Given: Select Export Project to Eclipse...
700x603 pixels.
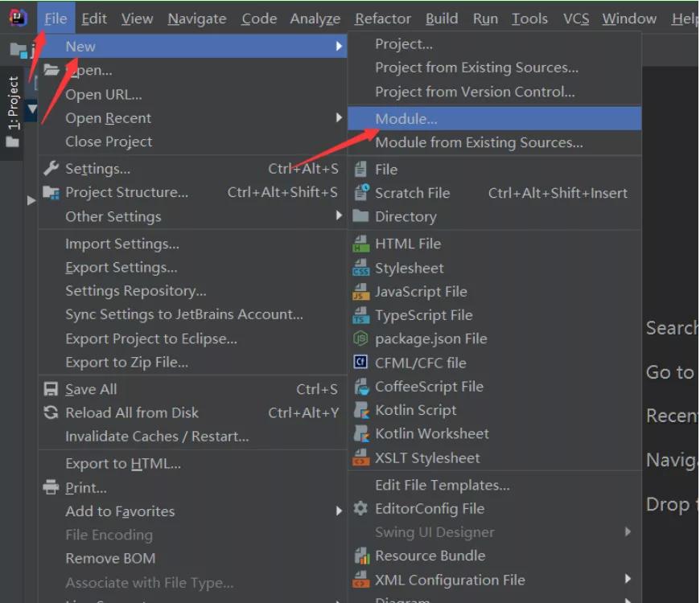Looking at the screenshot, I should [192, 338].
